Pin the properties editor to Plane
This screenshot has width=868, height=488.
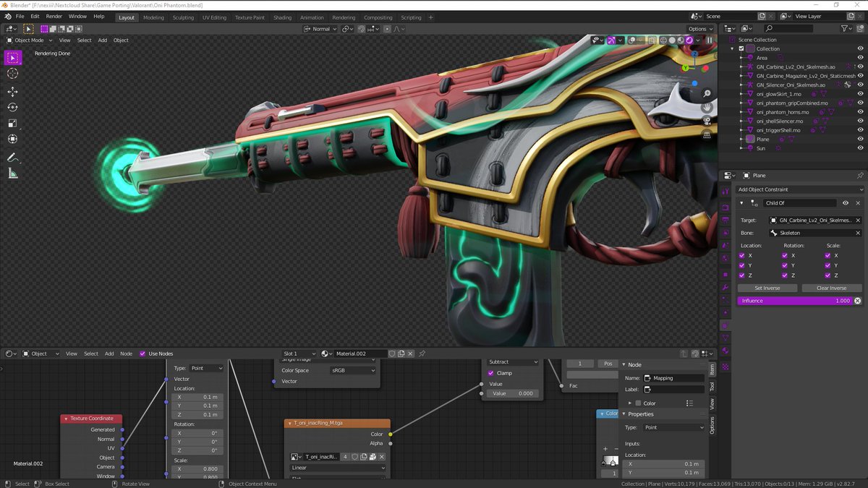tap(860, 176)
